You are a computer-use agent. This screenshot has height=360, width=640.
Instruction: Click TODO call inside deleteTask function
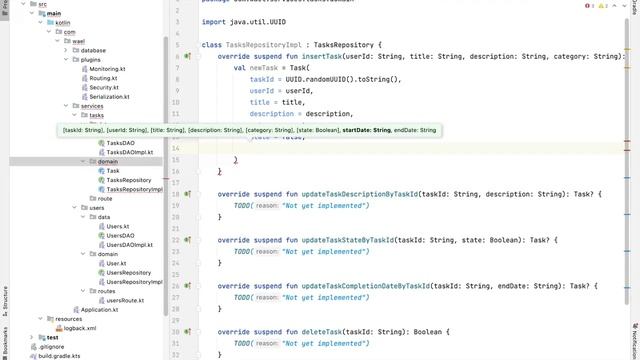[302, 344]
